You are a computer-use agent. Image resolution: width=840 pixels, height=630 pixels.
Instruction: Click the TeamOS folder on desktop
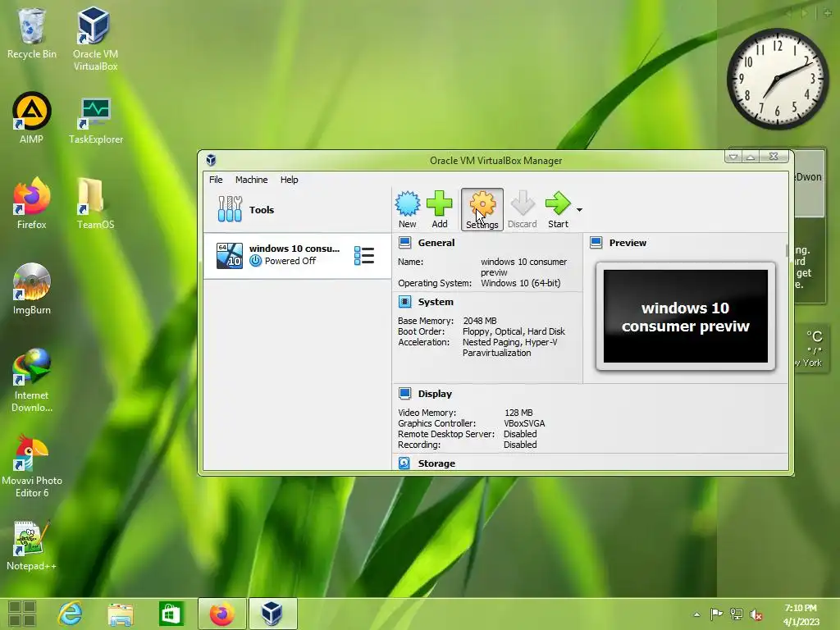95,203
